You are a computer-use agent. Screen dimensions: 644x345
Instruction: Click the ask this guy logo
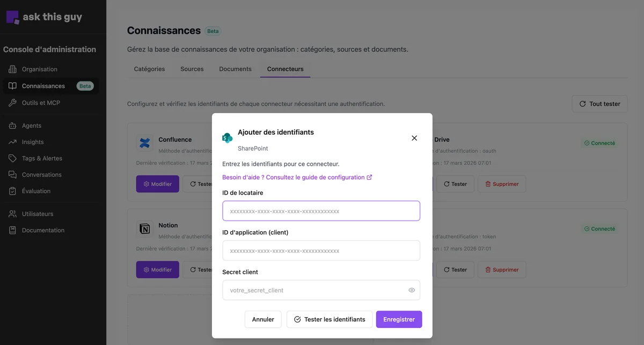[44, 17]
